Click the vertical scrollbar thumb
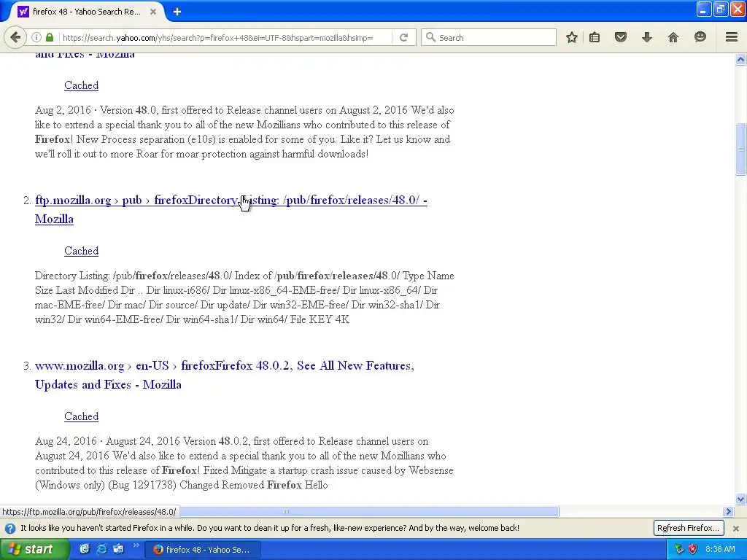The image size is (747, 560). coord(740,149)
